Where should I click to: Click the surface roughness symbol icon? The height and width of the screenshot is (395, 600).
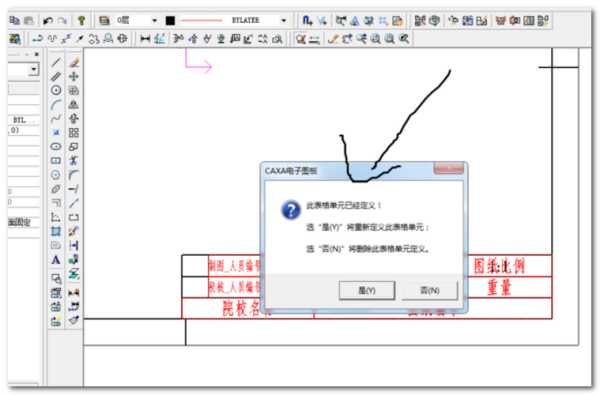(207, 39)
